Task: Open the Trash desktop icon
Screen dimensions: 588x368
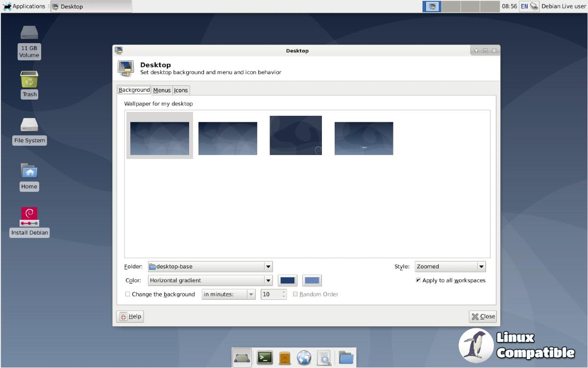Action: 29,80
